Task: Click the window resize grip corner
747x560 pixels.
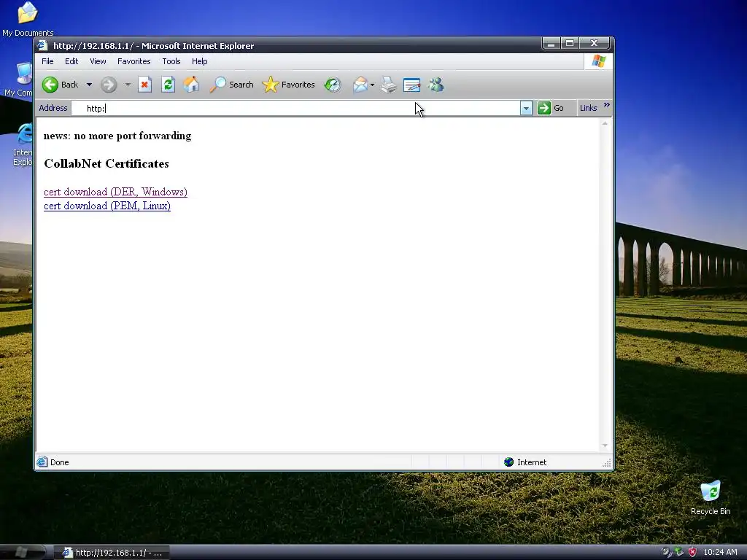Action: pos(606,463)
